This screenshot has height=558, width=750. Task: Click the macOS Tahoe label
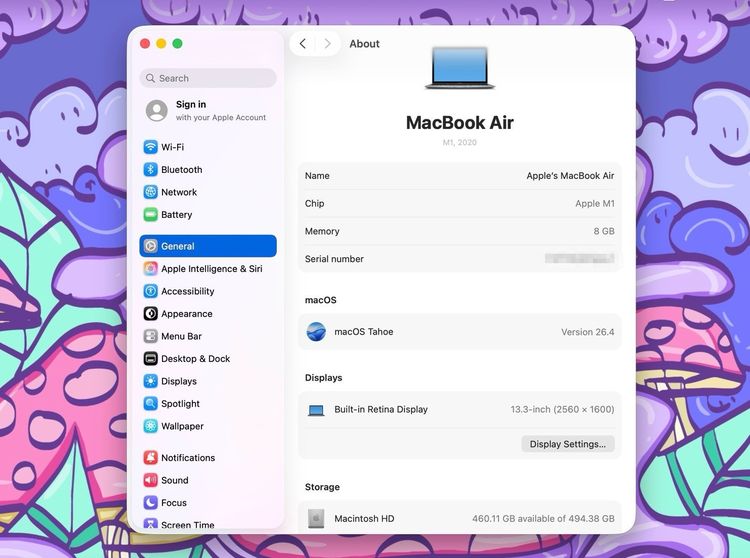point(364,332)
